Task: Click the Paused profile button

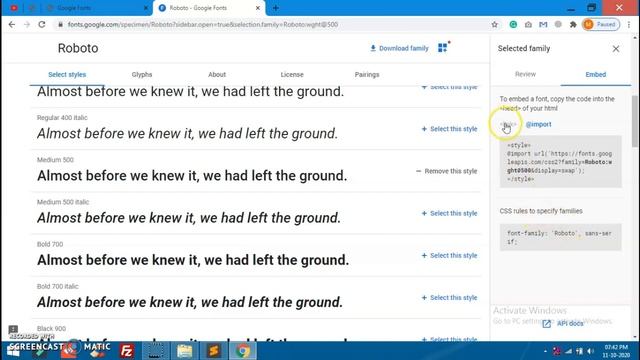Action: tap(601, 24)
